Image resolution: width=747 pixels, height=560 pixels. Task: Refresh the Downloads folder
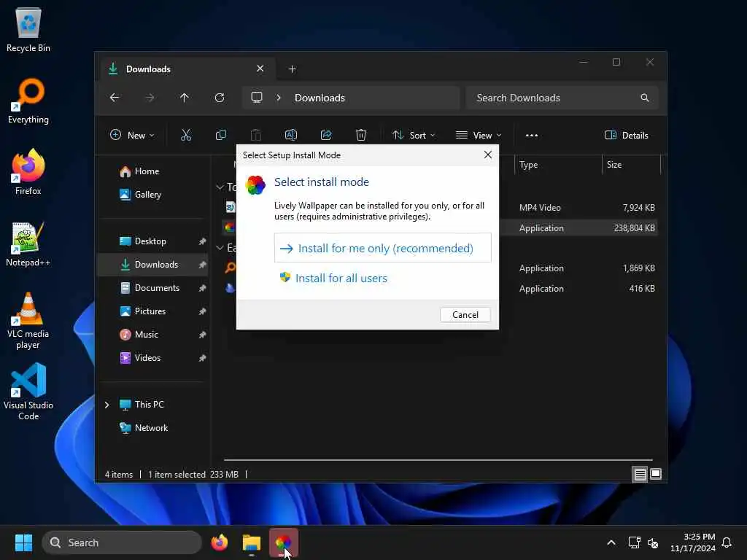pyautogui.click(x=220, y=98)
